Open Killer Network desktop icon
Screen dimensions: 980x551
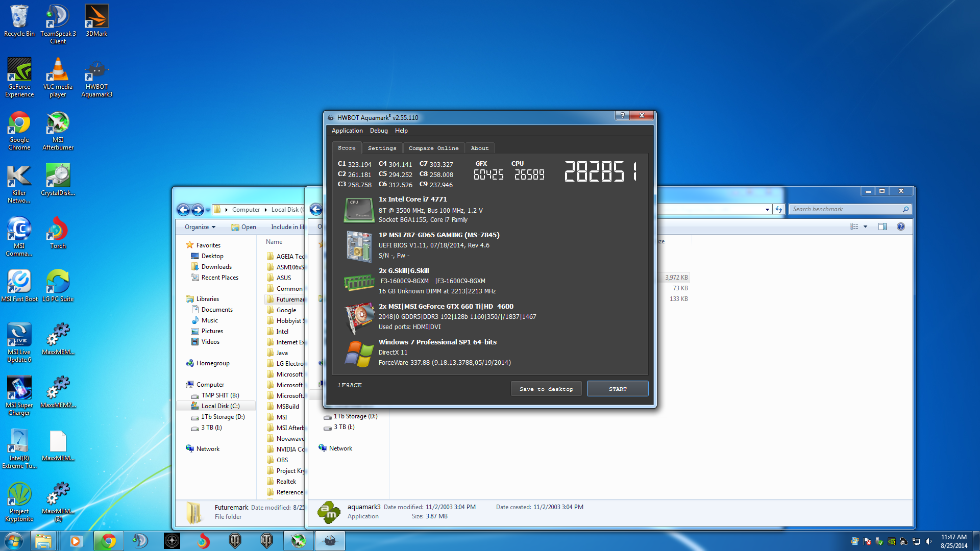point(19,183)
